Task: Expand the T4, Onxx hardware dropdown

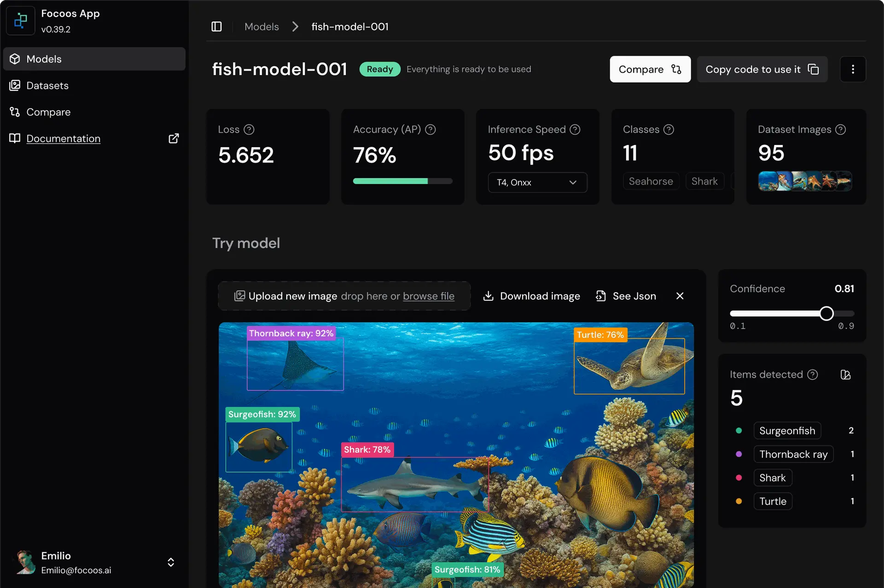Action: point(537,182)
